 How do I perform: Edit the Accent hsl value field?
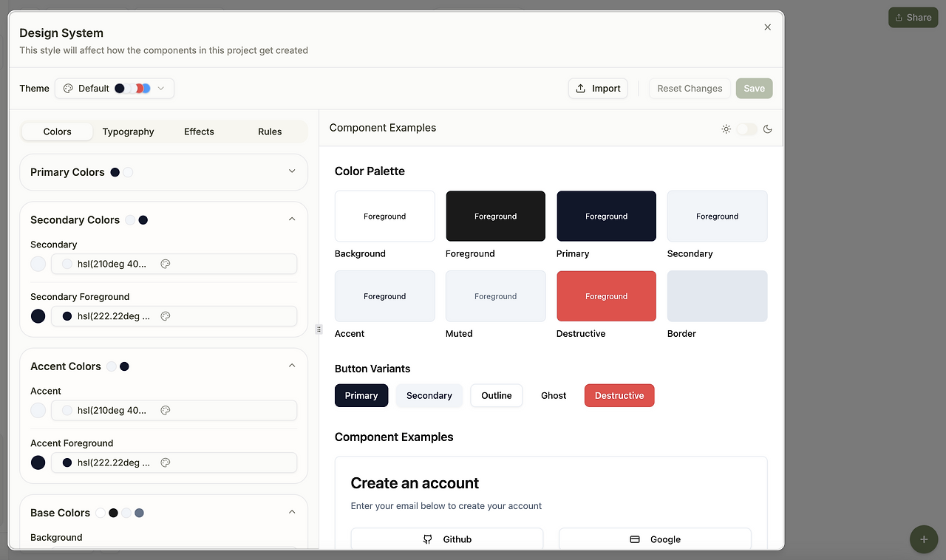click(174, 410)
